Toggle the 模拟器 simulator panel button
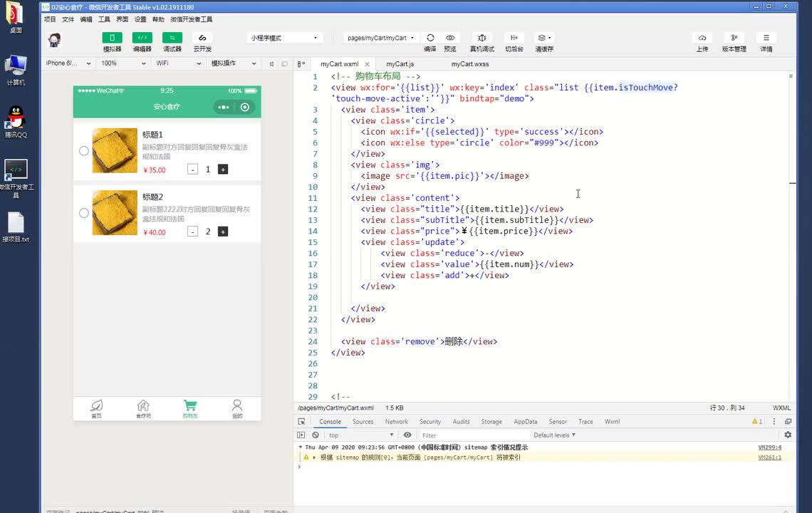The width and height of the screenshot is (812, 513). click(112, 38)
